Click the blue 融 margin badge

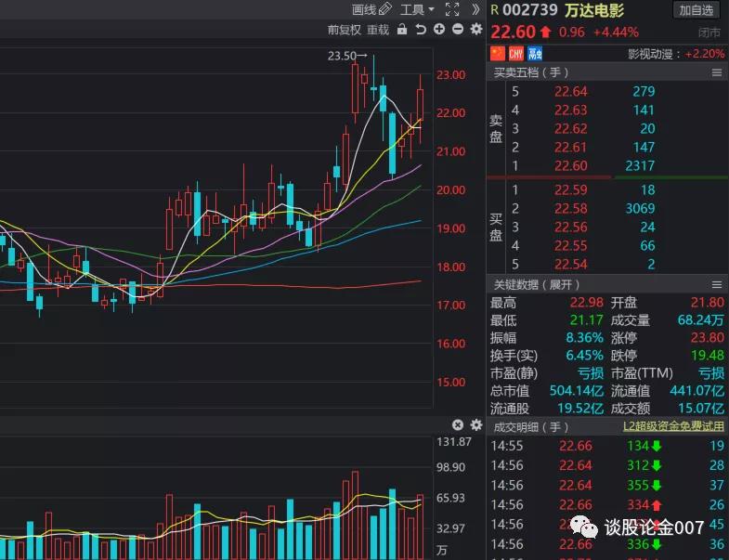tap(535, 53)
